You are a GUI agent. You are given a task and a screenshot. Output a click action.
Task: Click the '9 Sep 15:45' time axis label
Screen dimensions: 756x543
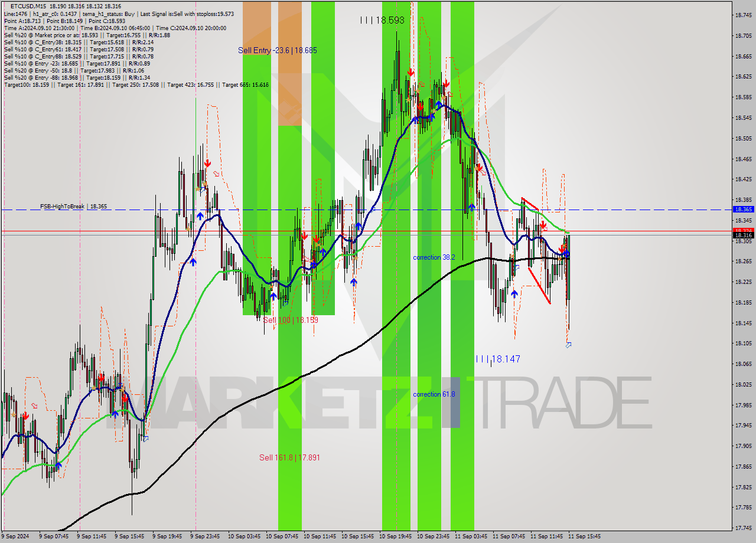pyautogui.click(x=128, y=537)
